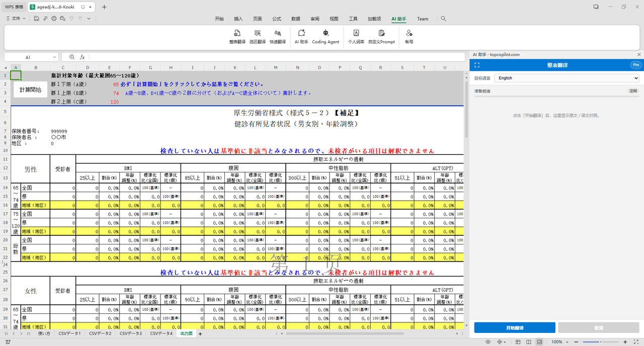Click the 空闲 status button

pyautogui.click(x=633, y=91)
